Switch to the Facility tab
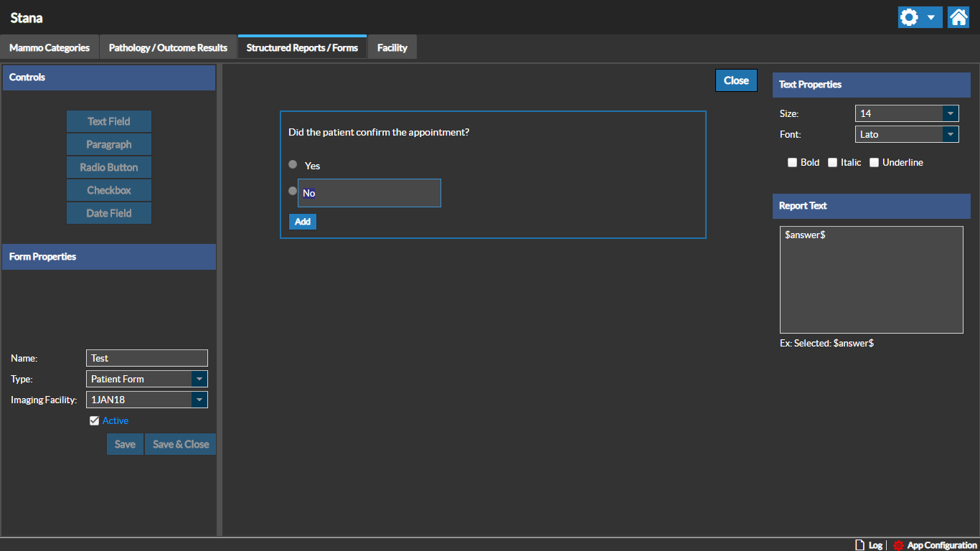This screenshot has width=980, height=551. coord(392,48)
